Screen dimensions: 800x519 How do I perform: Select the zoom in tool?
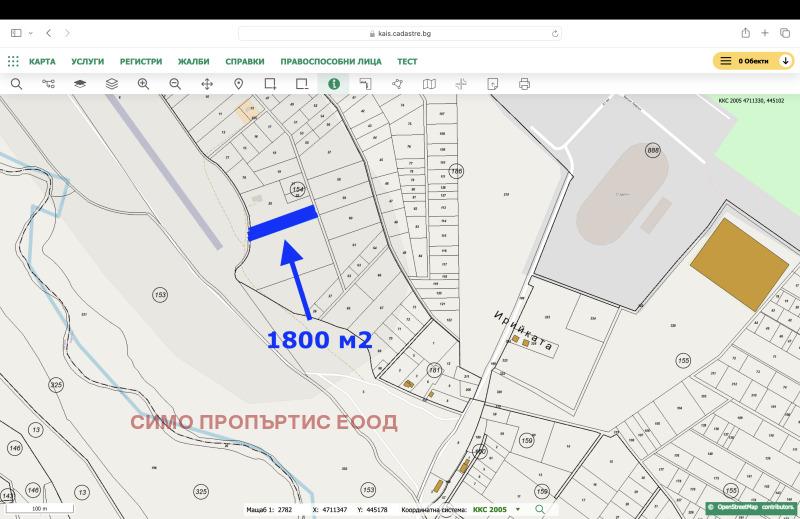click(143, 84)
